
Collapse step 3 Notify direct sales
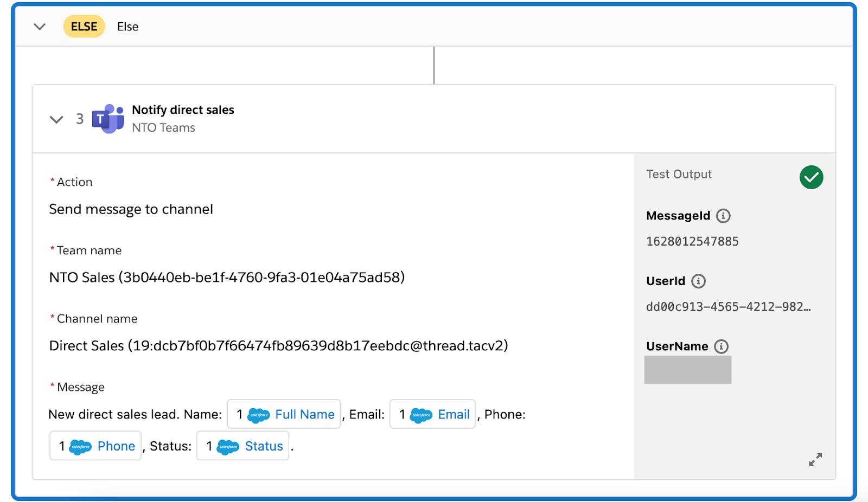point(56,119)
